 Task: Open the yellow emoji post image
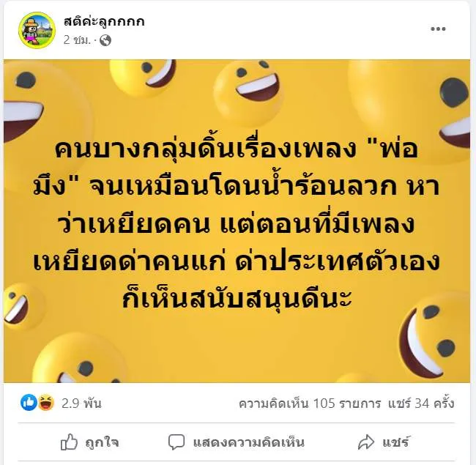237,221
